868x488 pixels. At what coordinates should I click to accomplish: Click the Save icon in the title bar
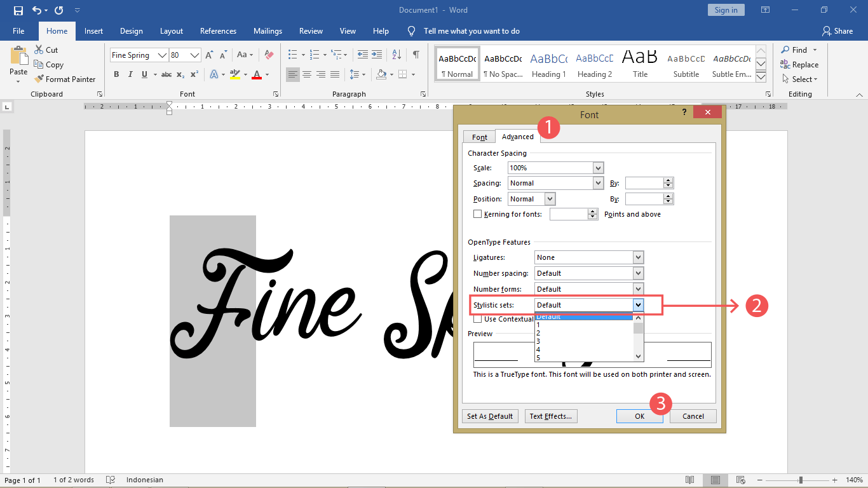18,10
